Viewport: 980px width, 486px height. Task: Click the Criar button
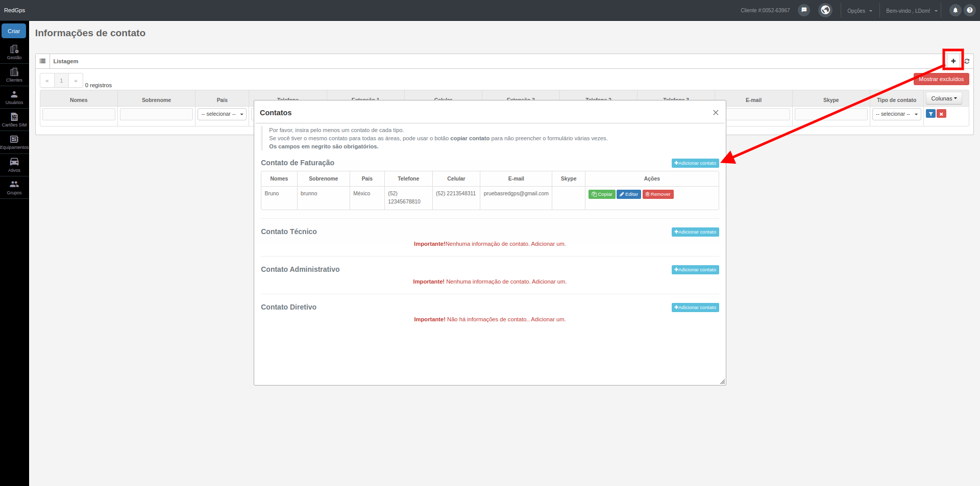click(14, 31)
